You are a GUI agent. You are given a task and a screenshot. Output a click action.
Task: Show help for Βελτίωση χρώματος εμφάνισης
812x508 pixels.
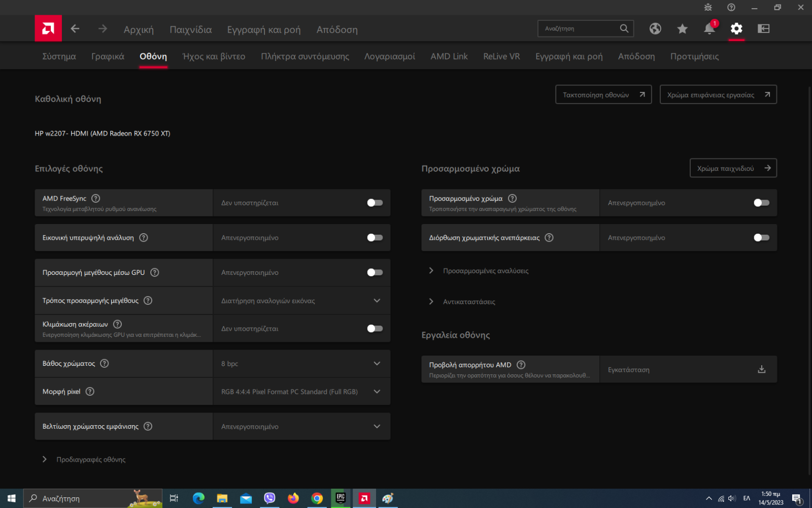tap(148, 426)
